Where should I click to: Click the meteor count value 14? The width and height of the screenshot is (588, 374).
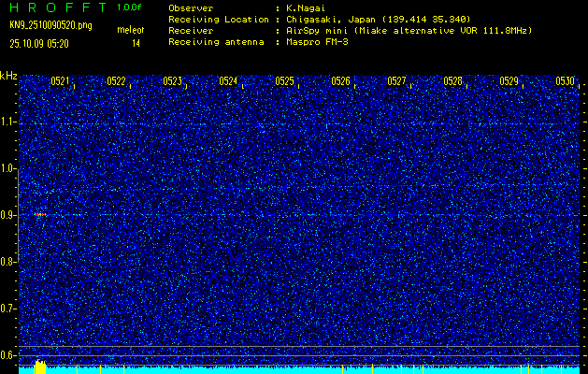click(136, 43)
